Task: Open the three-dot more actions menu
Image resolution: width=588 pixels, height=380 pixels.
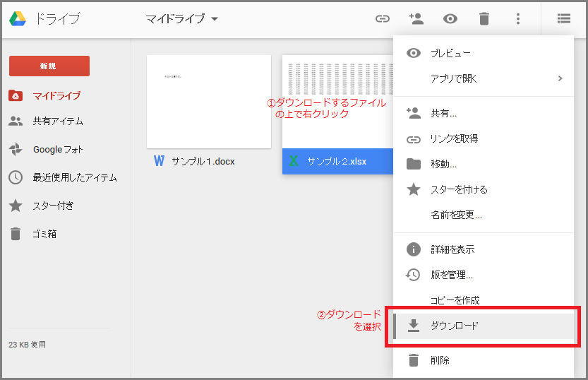Action: (x=518, y=18)
